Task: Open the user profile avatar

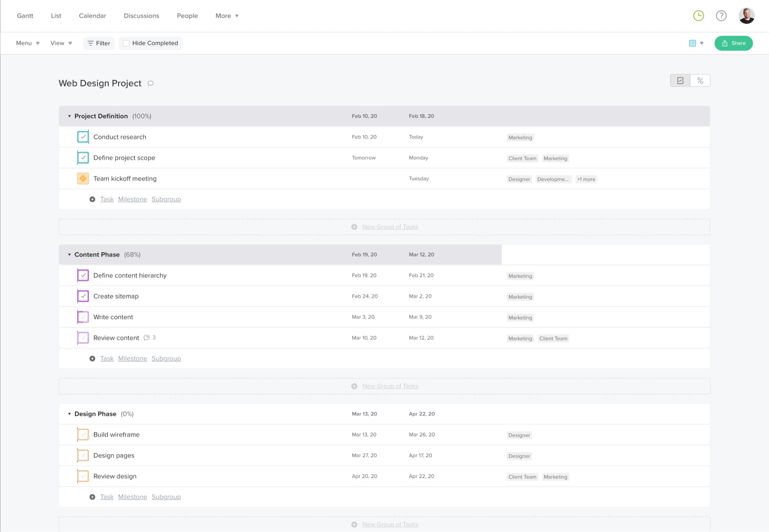Action: (x=746, y=16)
